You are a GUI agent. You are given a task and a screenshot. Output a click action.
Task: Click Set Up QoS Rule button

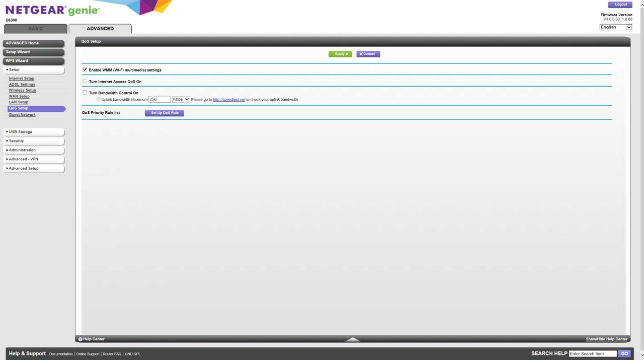[165, 113]
